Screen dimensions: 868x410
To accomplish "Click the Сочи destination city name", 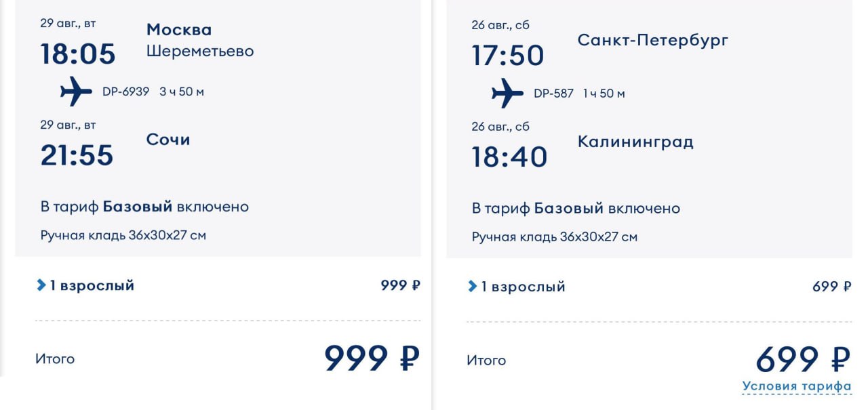I will 168,140.
